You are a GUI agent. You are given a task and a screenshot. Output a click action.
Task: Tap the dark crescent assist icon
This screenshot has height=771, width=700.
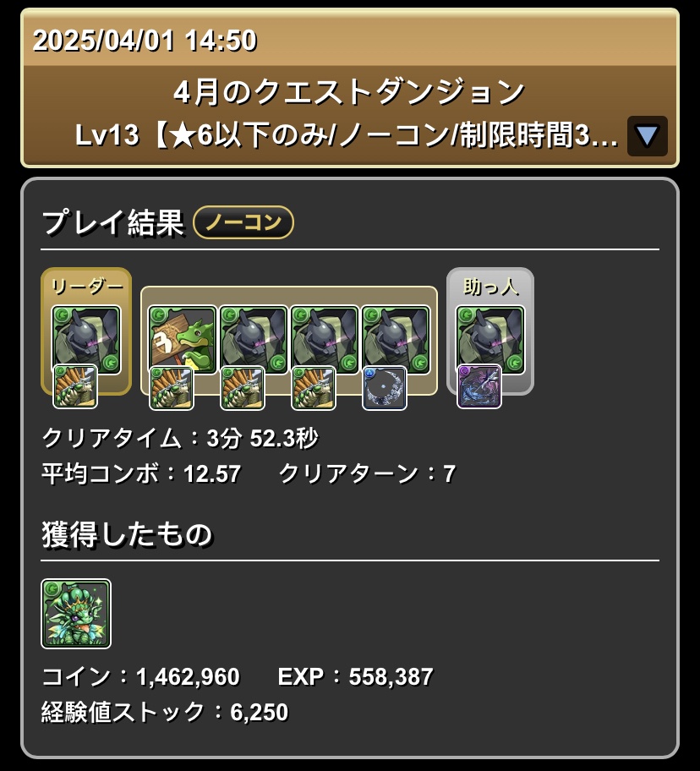[385, 387]
